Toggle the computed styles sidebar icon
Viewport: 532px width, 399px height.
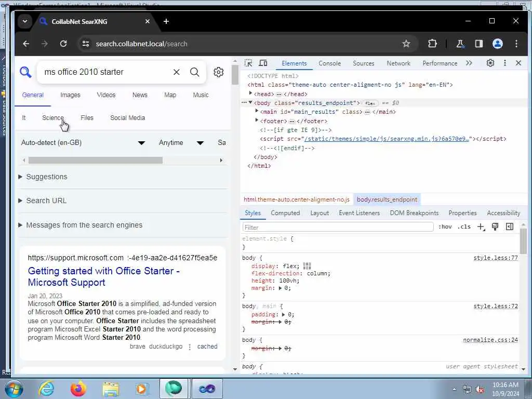(510, 227)
